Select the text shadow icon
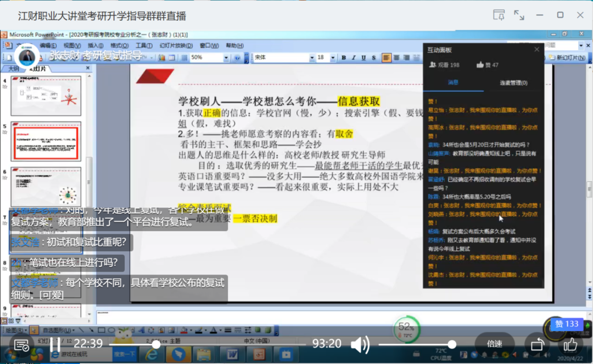 click(x=374, y=58)
